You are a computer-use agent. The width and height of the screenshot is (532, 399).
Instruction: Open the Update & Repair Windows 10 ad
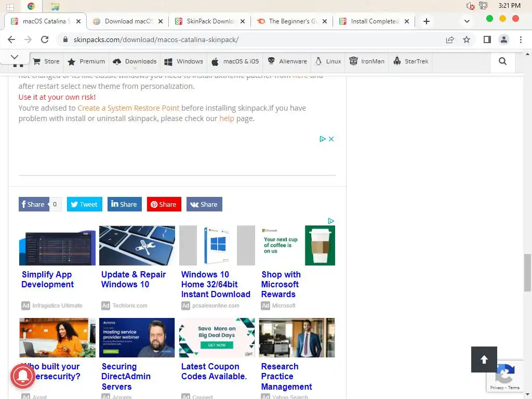(x=134, y=279)
